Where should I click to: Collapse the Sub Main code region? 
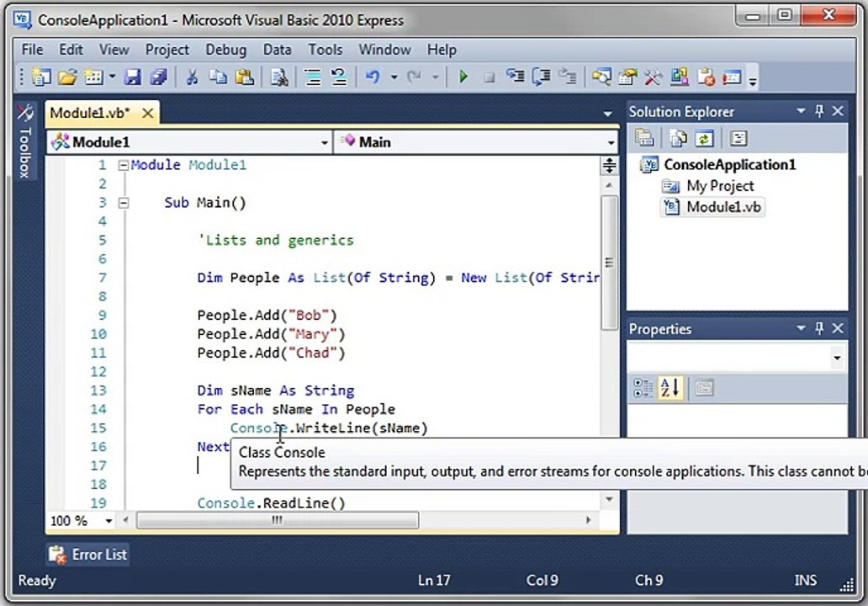click(x=124, y=203)
